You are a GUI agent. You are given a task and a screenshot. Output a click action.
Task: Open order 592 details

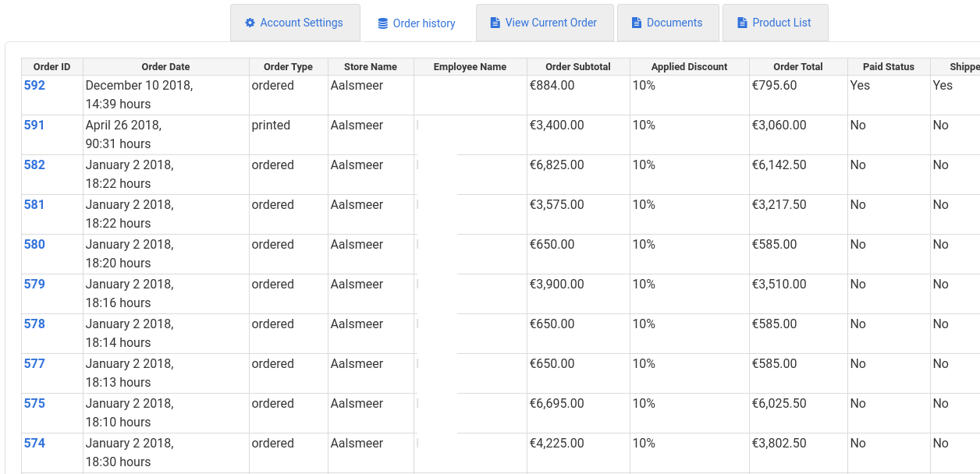[34, 85]
